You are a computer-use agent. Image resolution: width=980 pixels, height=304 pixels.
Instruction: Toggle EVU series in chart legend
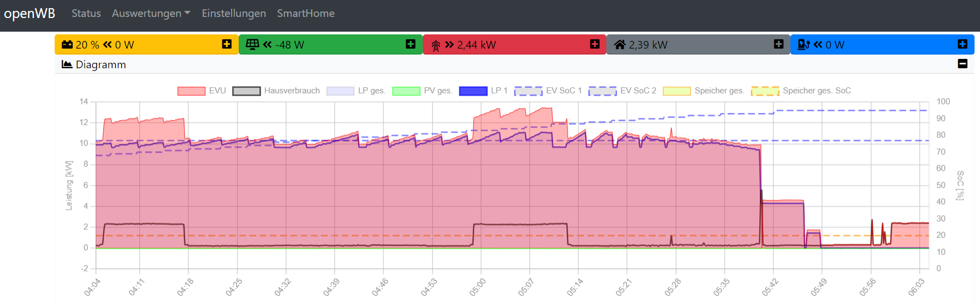[x=202, y=91]
